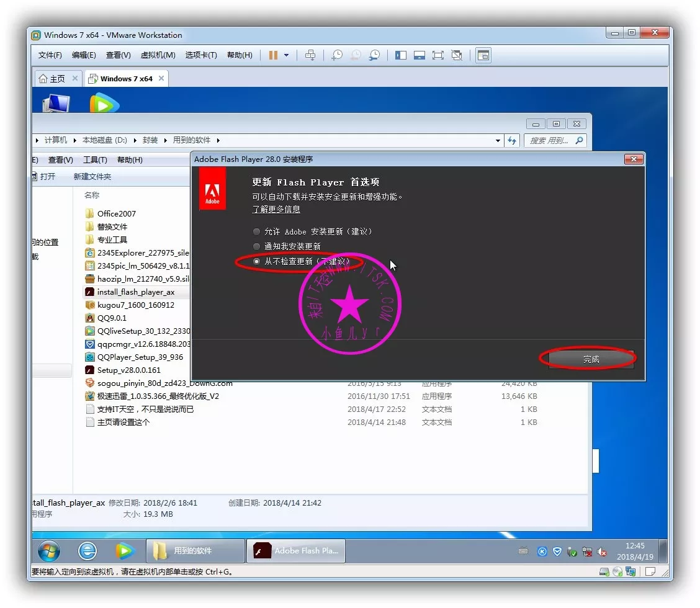Screen dimensions: 700x608
Task: Click the send Ctrl+Alt+Del toolbar icon
Action: (x=311, y=55)
